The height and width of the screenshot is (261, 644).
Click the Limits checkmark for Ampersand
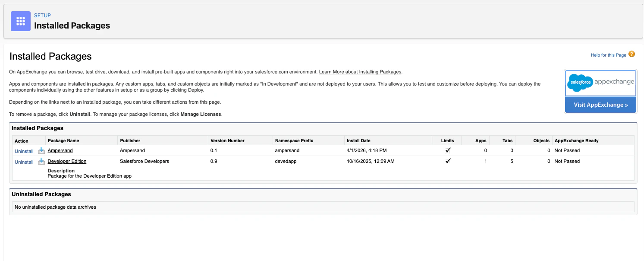click(448, 150)
